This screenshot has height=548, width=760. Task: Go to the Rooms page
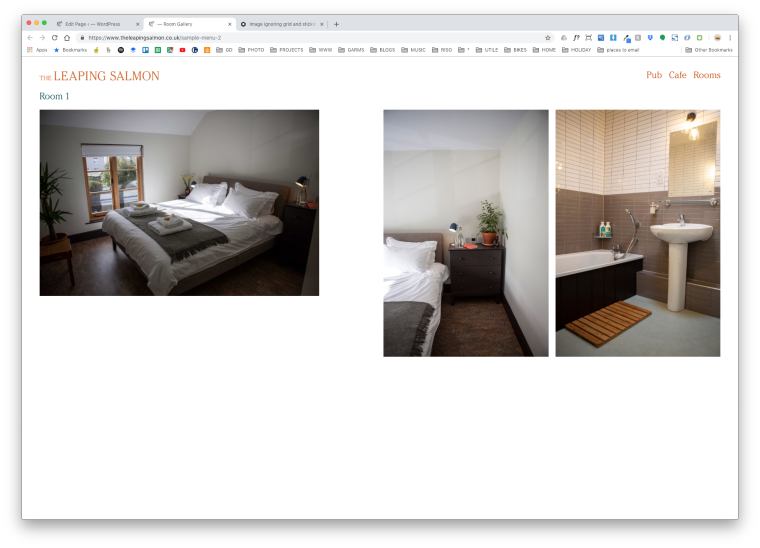tap(706, 75)
